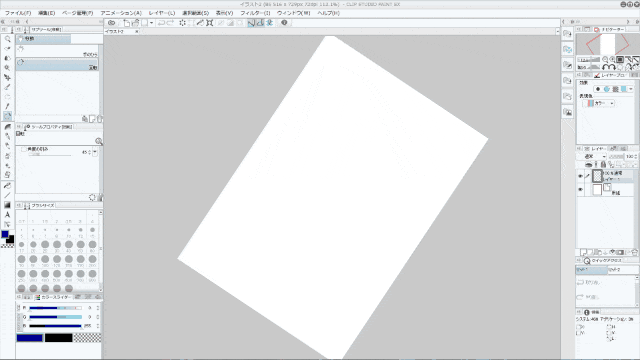Select the Text tool (A icon)
Viewport: 640px width, 360px height.
click(x=7, y=215)
